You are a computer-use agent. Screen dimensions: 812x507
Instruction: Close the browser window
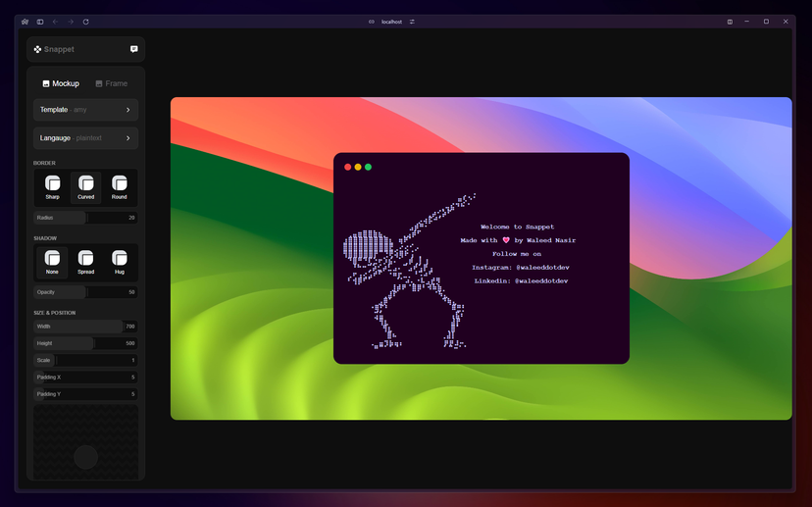click(x=786, y=22)
